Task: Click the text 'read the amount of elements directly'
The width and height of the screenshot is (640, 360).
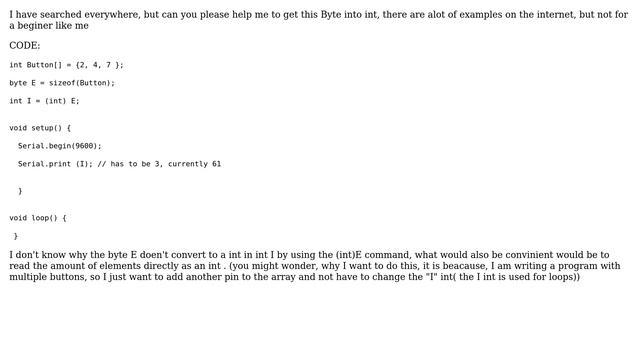Action: (91, 266)
